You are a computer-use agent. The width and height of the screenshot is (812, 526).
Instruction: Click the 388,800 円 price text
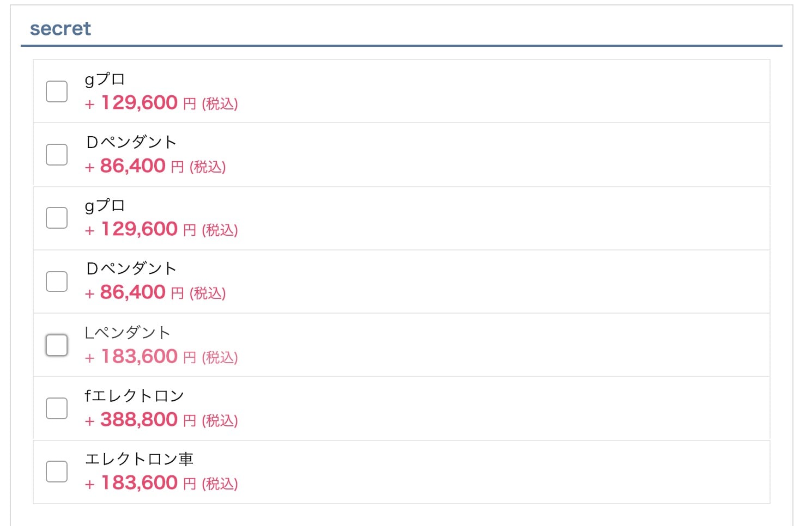pos(148,420)
